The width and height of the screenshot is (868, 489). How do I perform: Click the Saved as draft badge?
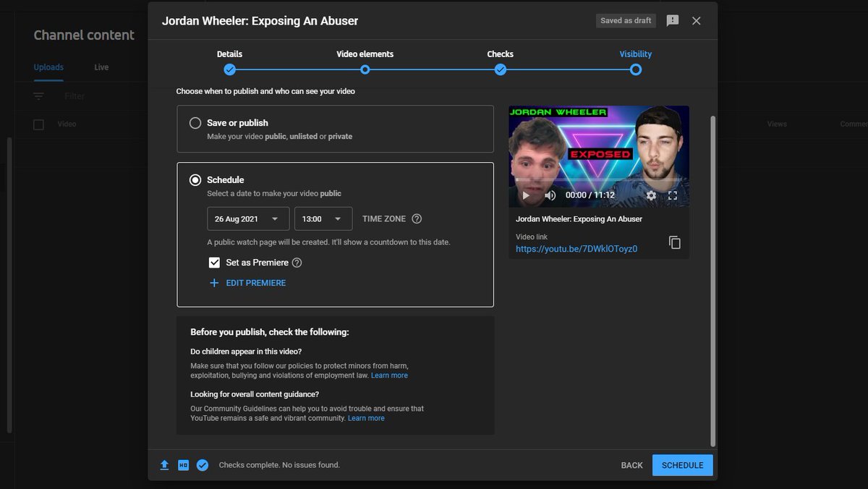(626, 21)
